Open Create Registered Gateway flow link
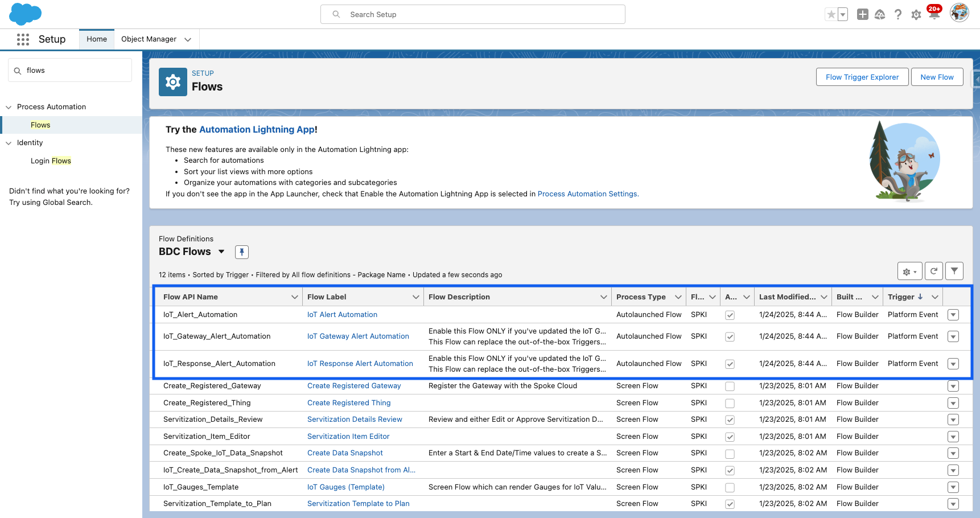 pyautogui.click(x=354, y=386)
